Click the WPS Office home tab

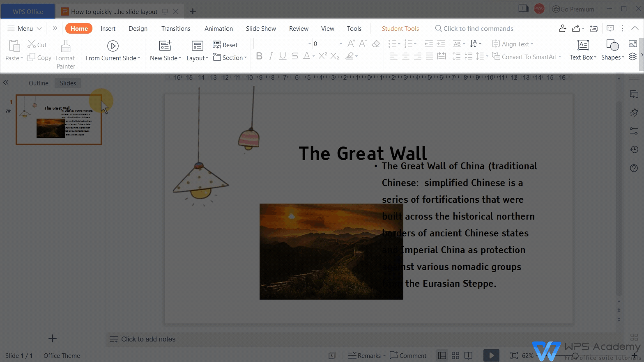point(28,11)
